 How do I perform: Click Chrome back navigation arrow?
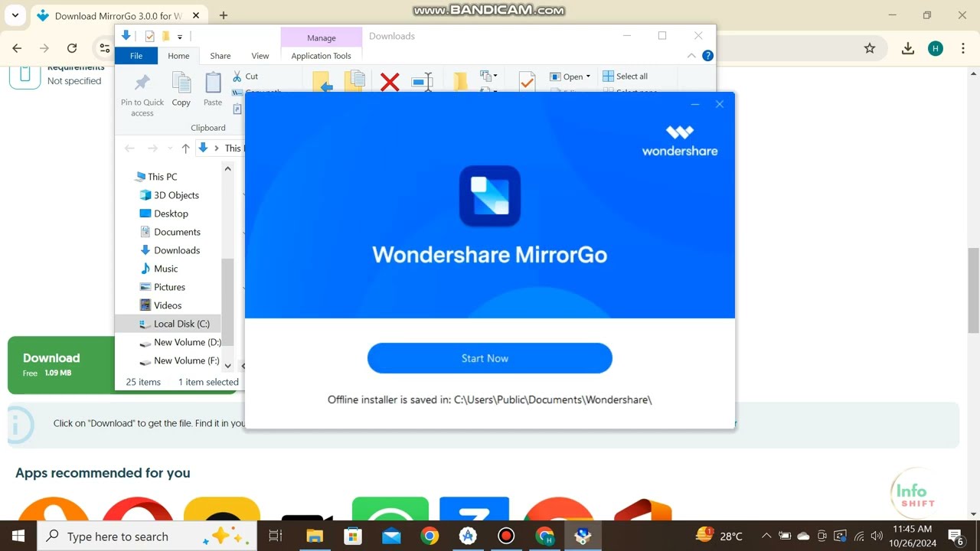18,48
